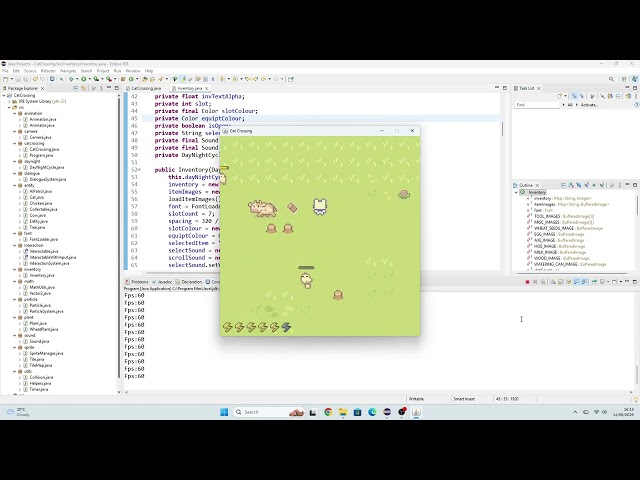Click the Debug bug toolbar icon
Screen dimensions: 640x480
tap(71, 79)
